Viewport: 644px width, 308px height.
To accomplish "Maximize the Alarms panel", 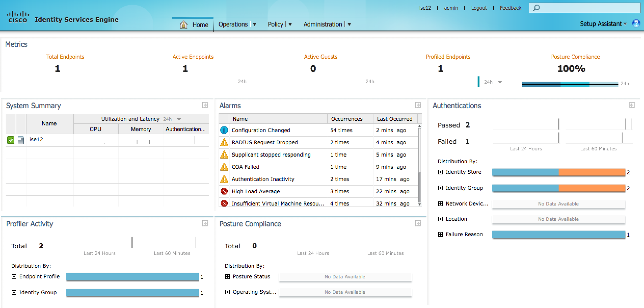I will coord(418,105).
